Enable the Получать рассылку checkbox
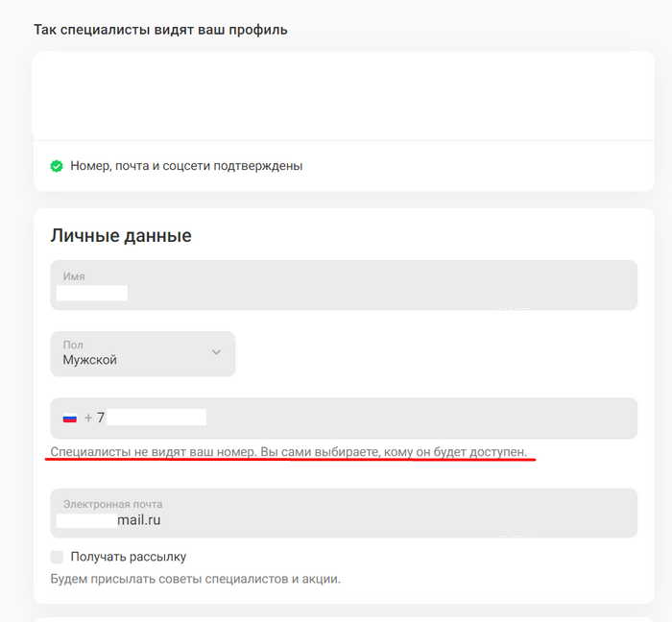The height and width of the screenshot is (622, 672). pos(57,557)
